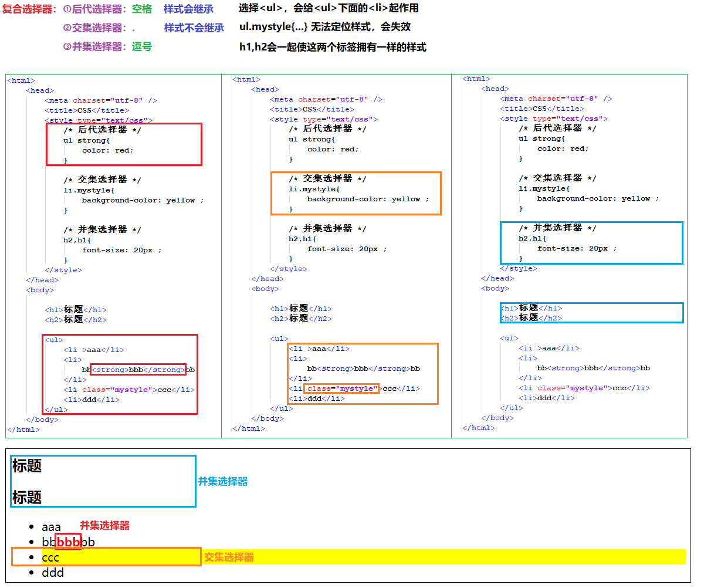The width and height of the screenshot is (704, 588).
Task: Click the red-boxed <strong>bbb</strong> tag in code
Action: click(138, 370)
